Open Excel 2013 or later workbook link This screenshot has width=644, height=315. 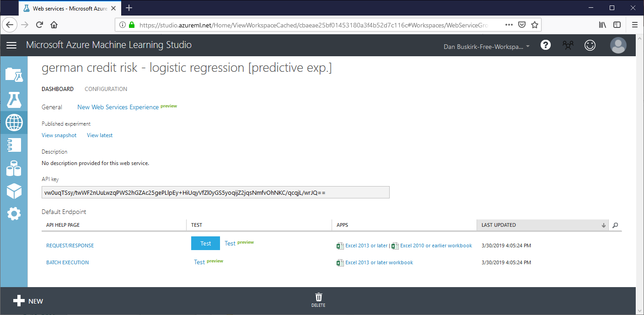click(x=379, y=262)
